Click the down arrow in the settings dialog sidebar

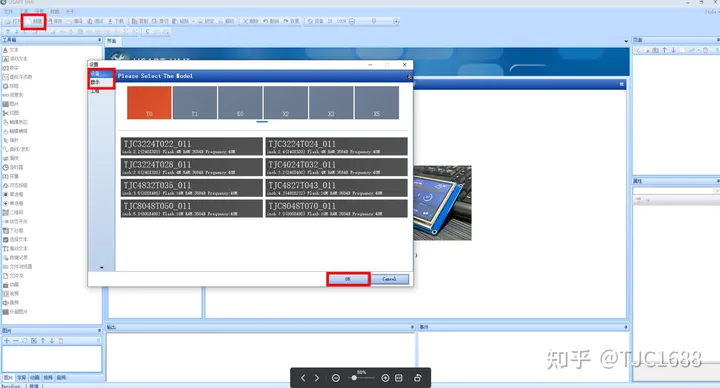coord(101,267)
